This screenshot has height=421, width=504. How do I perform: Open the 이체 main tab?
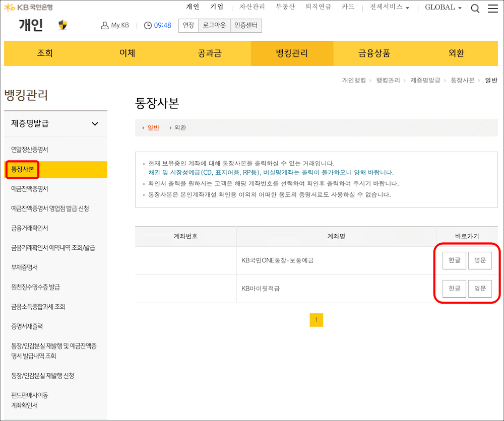pos(128,53)
